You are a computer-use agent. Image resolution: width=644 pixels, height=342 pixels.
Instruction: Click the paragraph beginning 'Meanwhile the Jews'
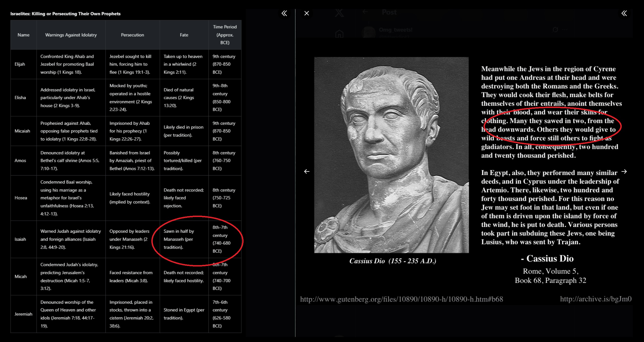point(551,112)
